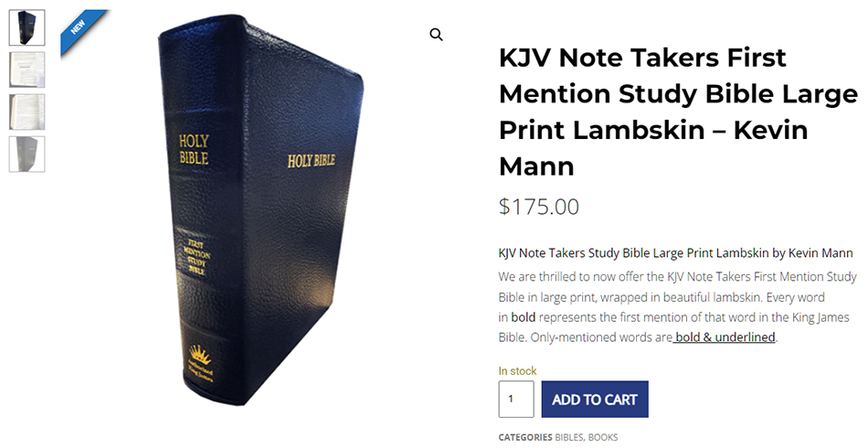Screen dimensions: 868x448
Task: Open the Bibles category link
Action: click(569, 437)
